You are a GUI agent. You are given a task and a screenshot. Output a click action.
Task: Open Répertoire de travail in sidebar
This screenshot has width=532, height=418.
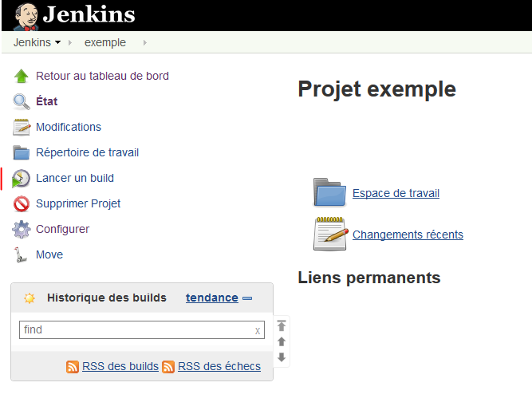88,152
